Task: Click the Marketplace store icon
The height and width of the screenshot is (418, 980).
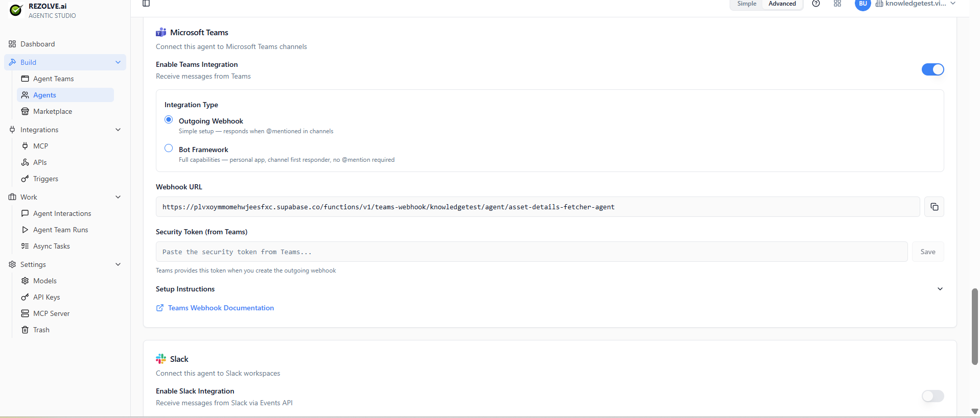Action: point(25,111)
